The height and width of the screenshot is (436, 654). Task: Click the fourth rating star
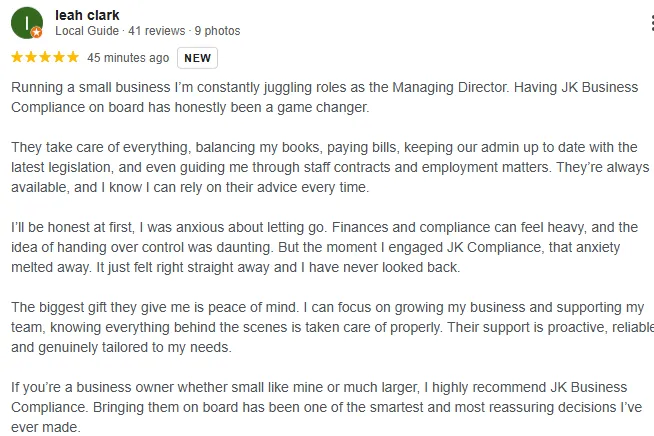tap(59, 58)
